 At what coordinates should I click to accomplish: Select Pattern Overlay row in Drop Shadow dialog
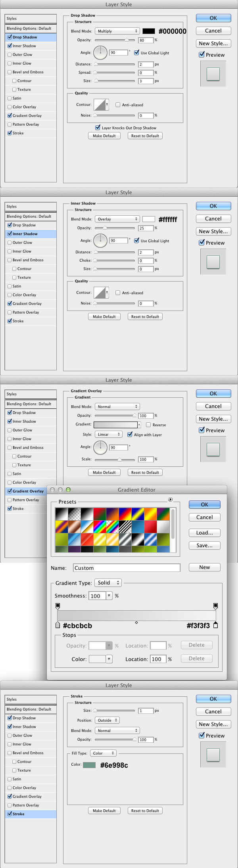click(x=31, y=125)
